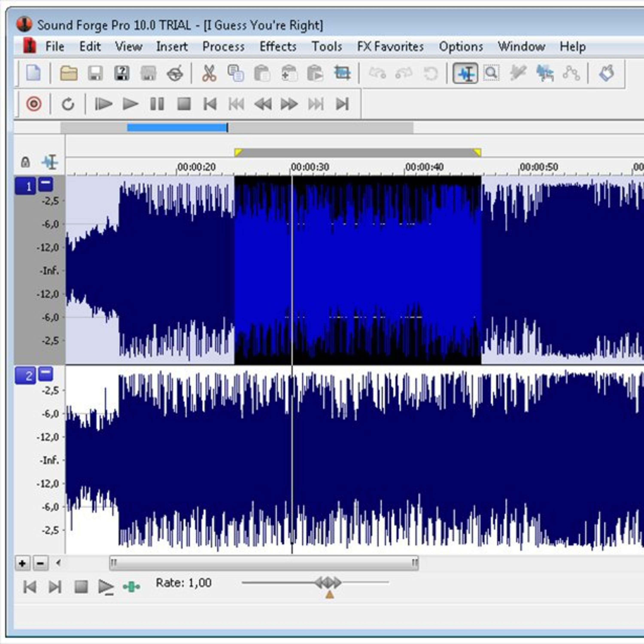
Task: Click the Render As toolbar icon
Action: point(148,73)
